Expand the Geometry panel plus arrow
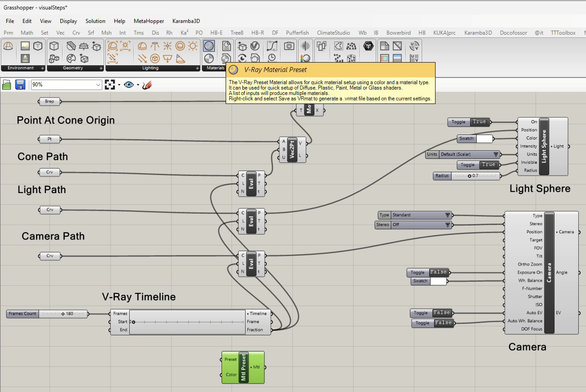 point(101,68)
